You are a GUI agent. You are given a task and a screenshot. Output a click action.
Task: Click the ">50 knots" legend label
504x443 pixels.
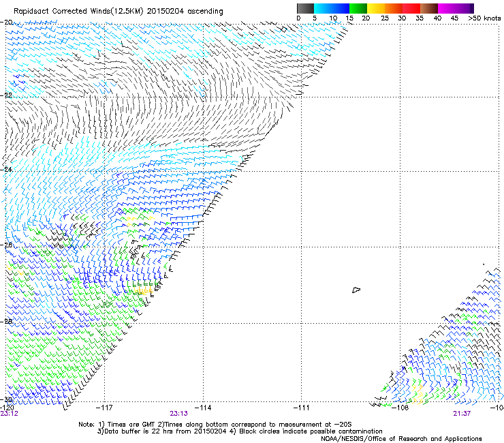(x=484, y=18)
